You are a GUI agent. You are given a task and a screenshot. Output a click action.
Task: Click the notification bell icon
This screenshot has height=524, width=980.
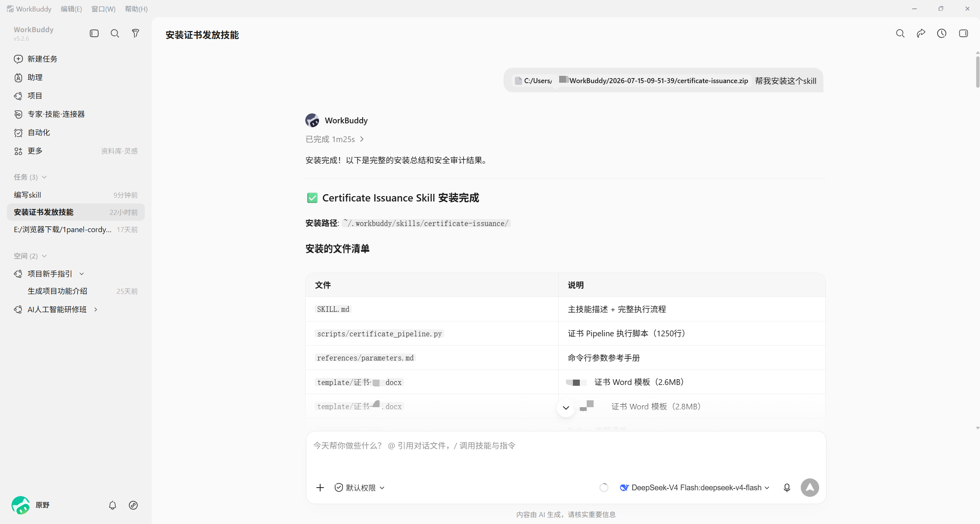pyautogui.click(x=113, y=505)
